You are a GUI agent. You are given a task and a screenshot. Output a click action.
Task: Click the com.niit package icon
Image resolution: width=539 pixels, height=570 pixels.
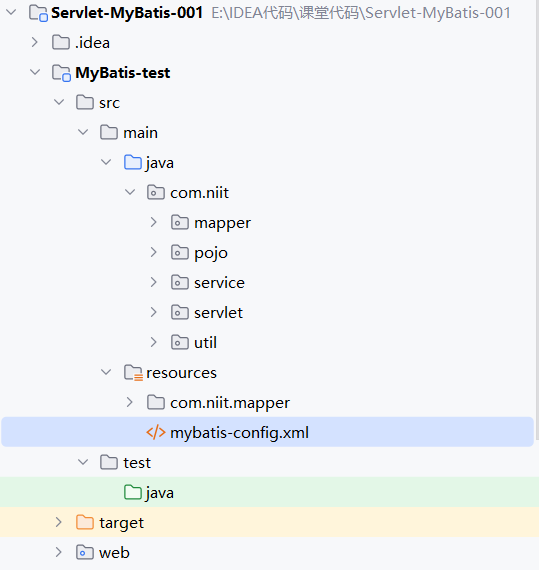pyautogui.click(x=156, y=192)
